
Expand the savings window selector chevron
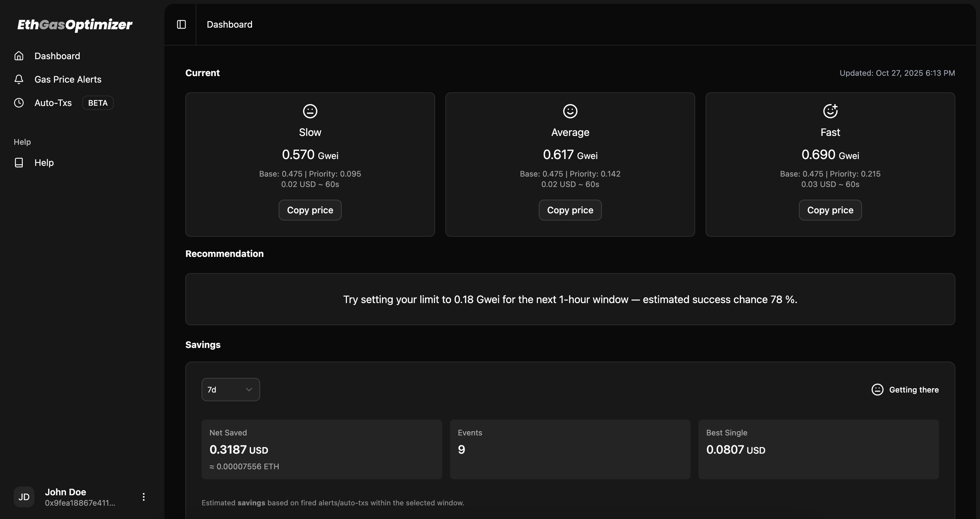coord(249,389)
